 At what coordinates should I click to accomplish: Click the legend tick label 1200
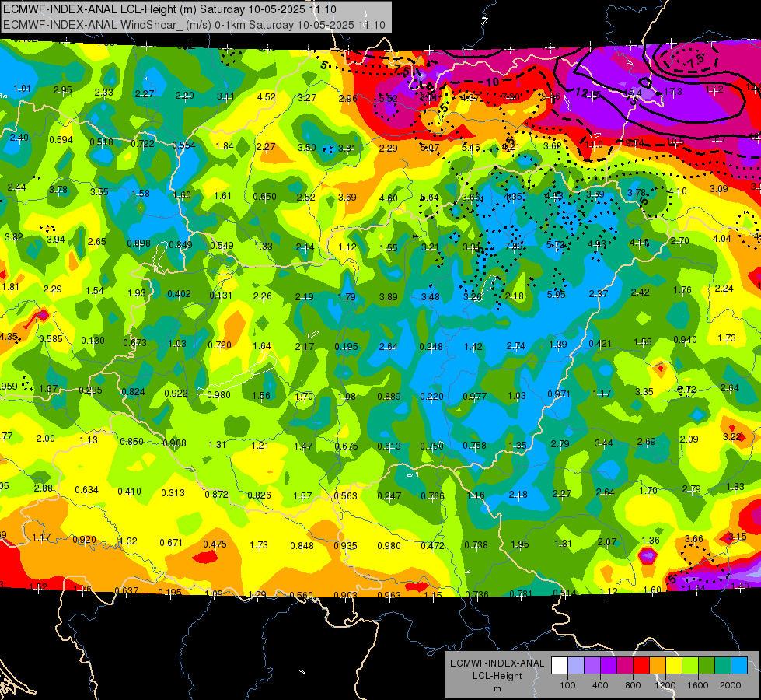click(665, 685)
